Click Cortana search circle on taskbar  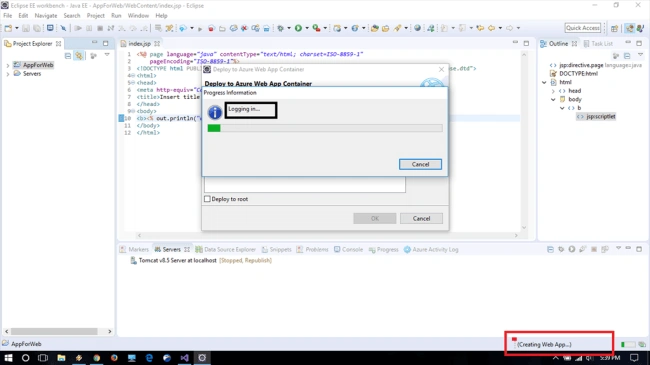point(25,358)
